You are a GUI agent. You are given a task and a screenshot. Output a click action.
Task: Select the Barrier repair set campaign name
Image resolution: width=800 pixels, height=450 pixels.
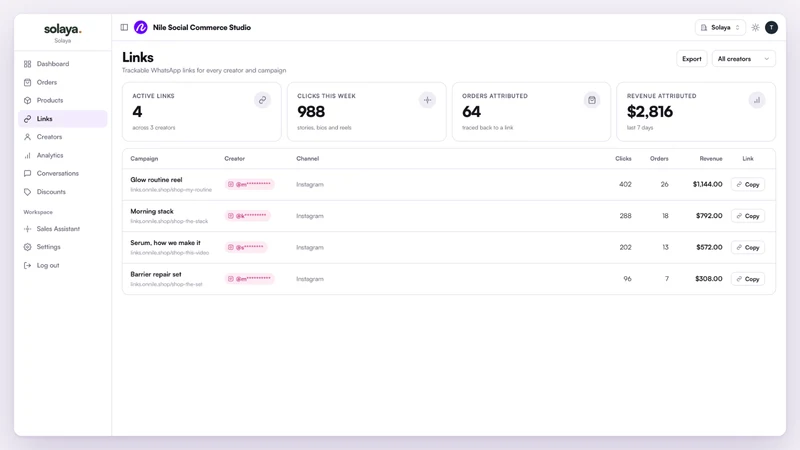[x=156, y=274]
